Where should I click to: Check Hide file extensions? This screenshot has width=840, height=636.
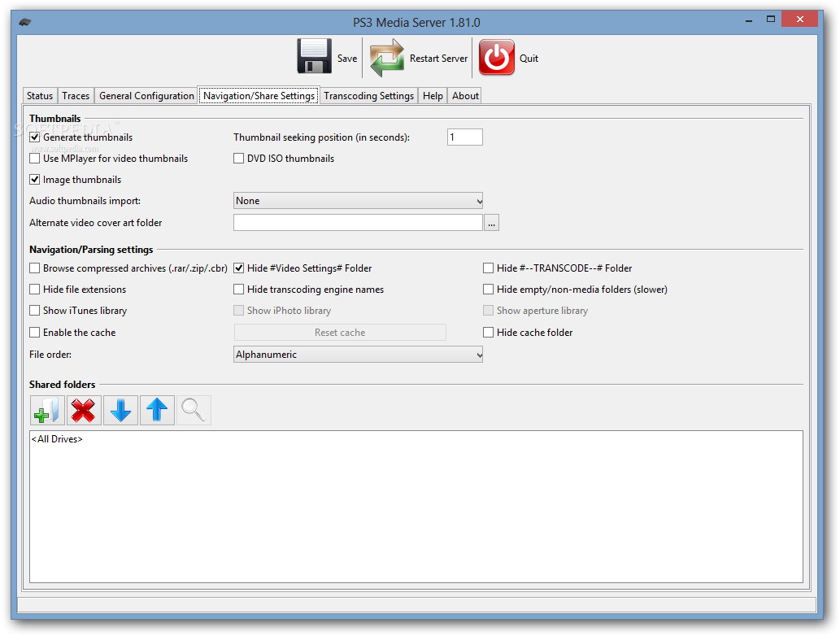tap(35, 290)
